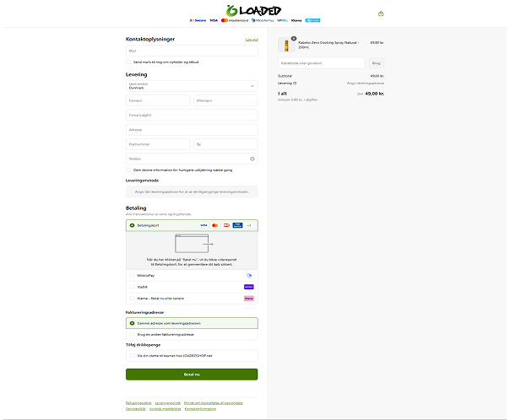Click the Klarna pink badge icon

pos(248,299)
